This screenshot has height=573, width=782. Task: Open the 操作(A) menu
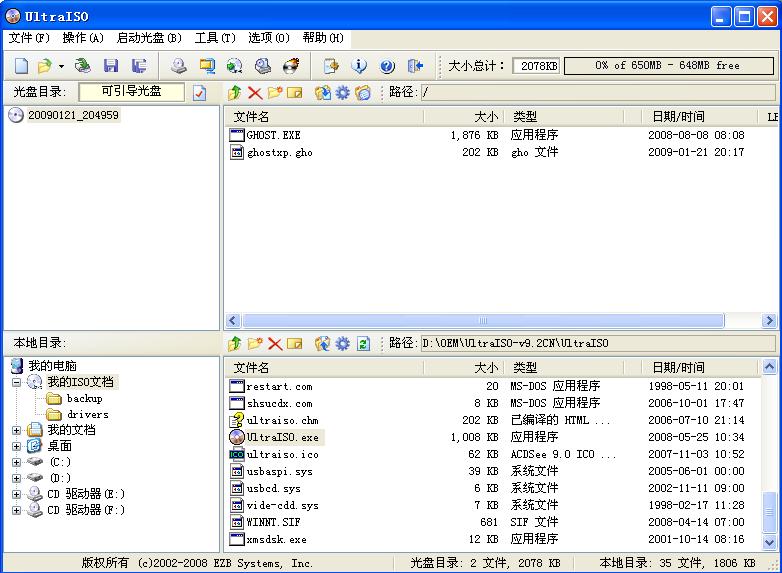coord(83,38)
